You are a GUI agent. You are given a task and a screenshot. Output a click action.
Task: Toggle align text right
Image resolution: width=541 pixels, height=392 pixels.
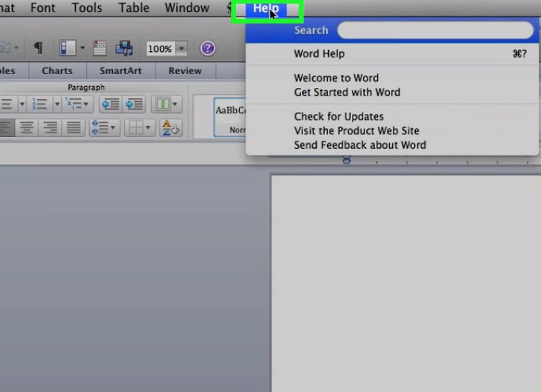point(50,128)
